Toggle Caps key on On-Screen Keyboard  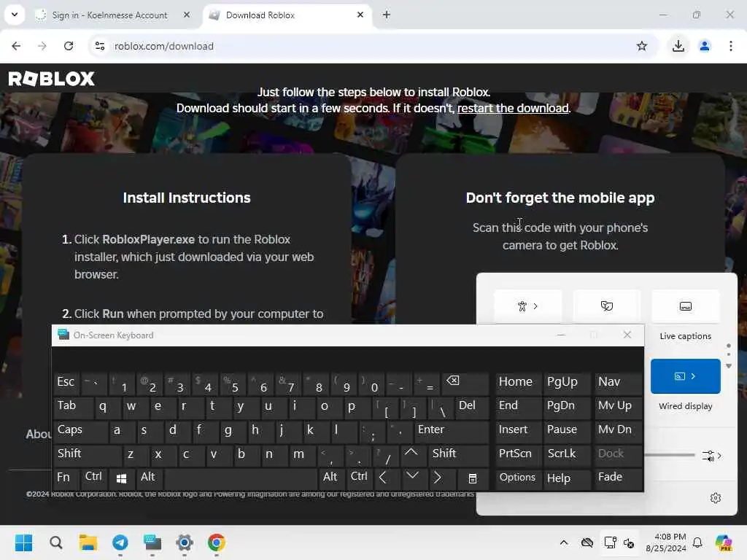coord(80,430)
